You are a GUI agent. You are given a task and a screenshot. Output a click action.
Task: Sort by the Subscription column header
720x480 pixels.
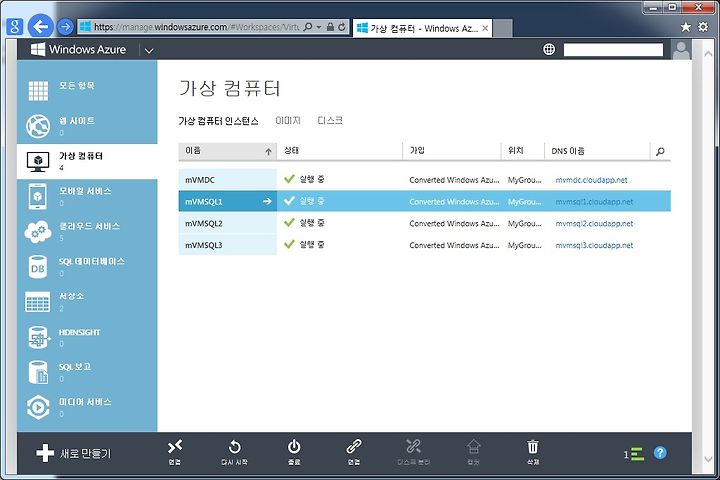[x=452, y=151]
